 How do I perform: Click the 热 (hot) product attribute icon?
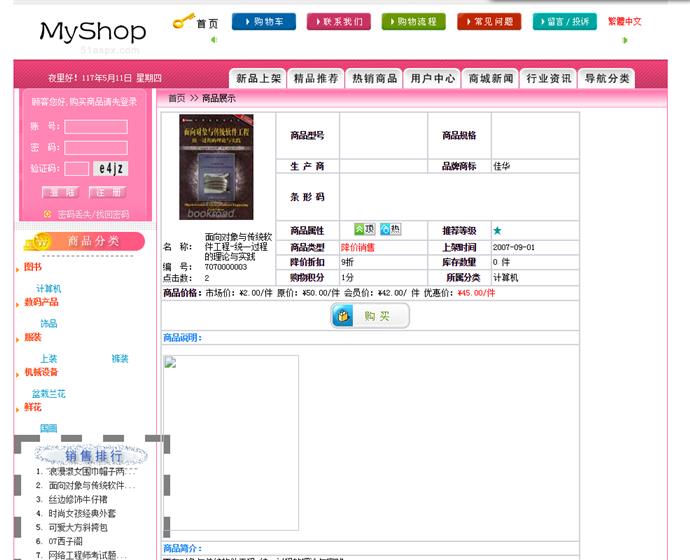(x=390, y=229)
